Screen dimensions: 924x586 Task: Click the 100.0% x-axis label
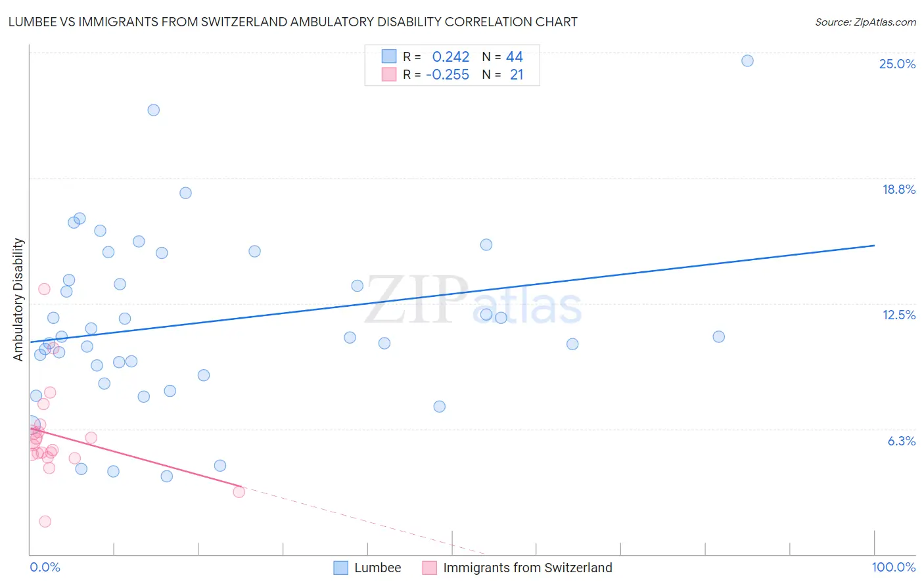[x=894, y=567]
